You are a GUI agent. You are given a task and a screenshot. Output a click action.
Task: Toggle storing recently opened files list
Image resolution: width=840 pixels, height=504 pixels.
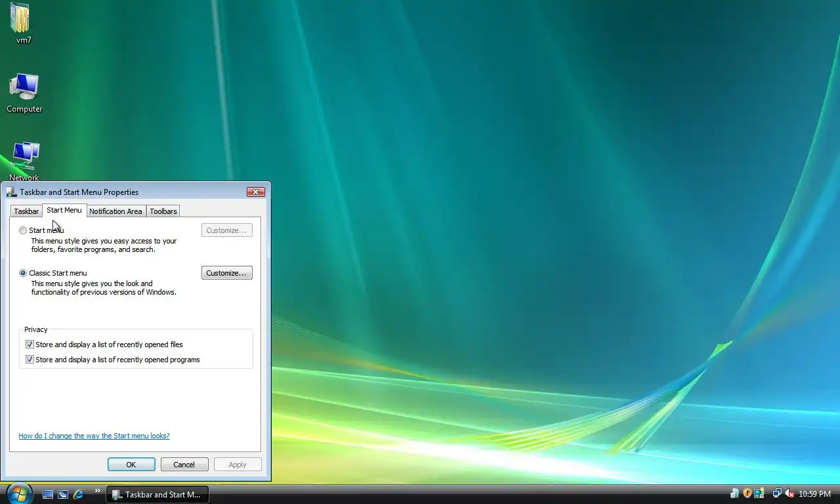[x=30, y=345]
